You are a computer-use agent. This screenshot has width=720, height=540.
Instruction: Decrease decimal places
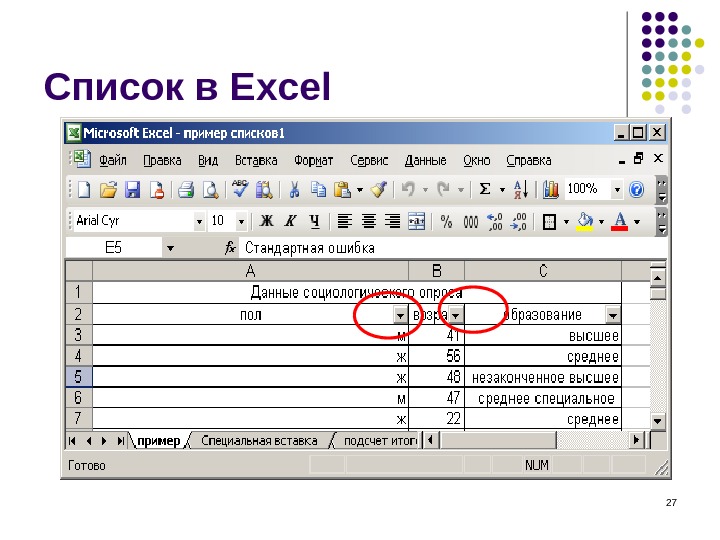coord(519,222)
